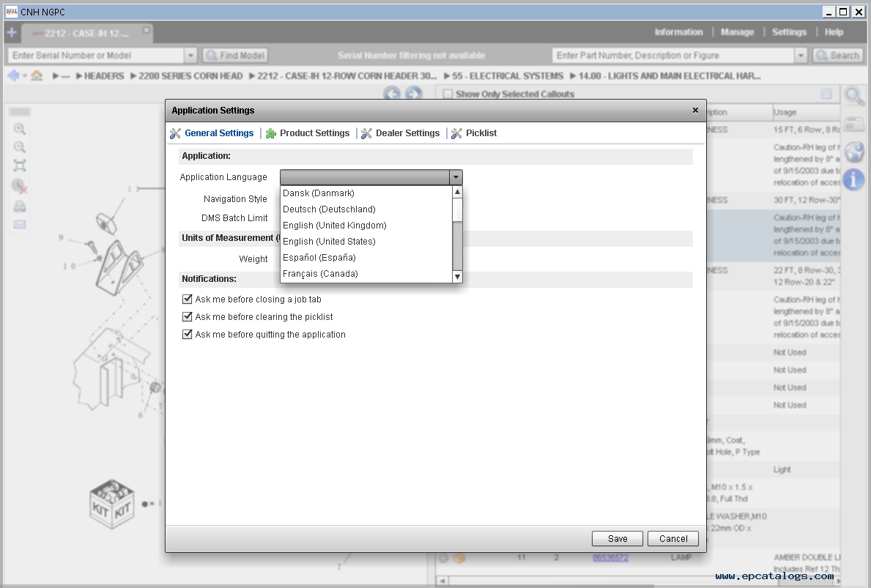Click the email diagram icon
This screenshot has height=588, width=871.
(20, 225)
